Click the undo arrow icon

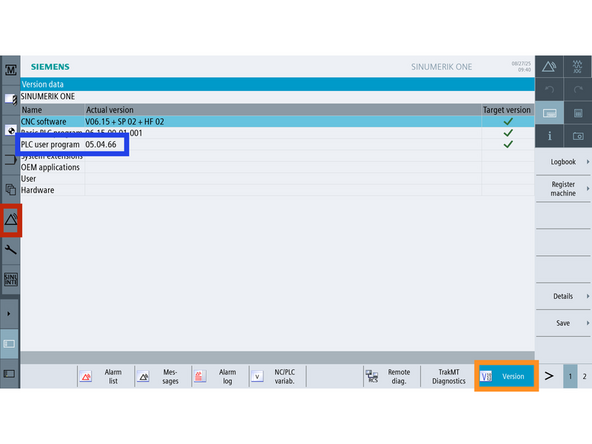549,90
